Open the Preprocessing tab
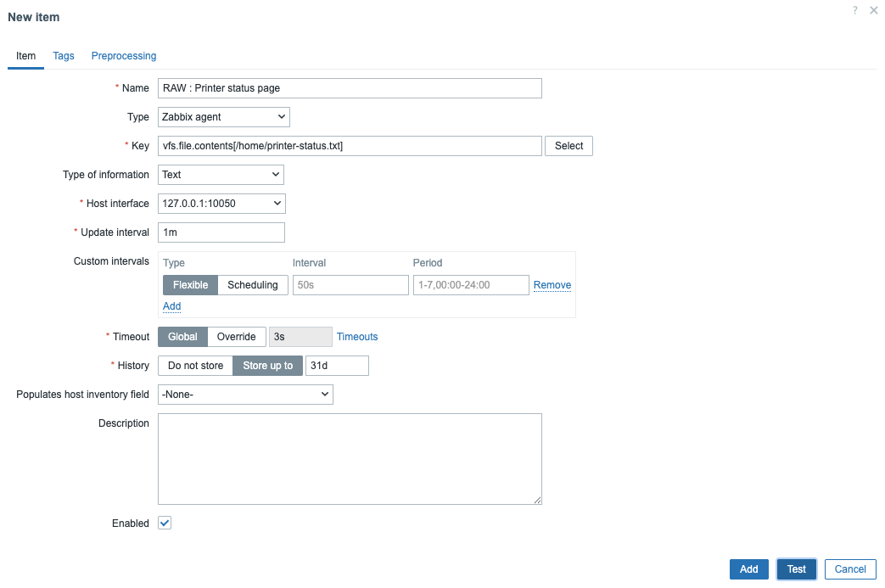This screenshot has width=885, height=588. tap(124, 56)
